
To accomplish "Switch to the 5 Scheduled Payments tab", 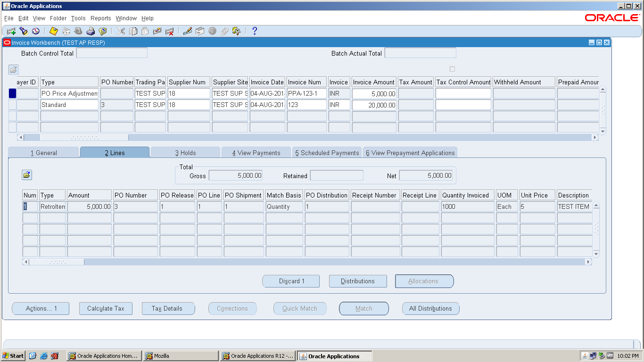I will tap(327, 152).
